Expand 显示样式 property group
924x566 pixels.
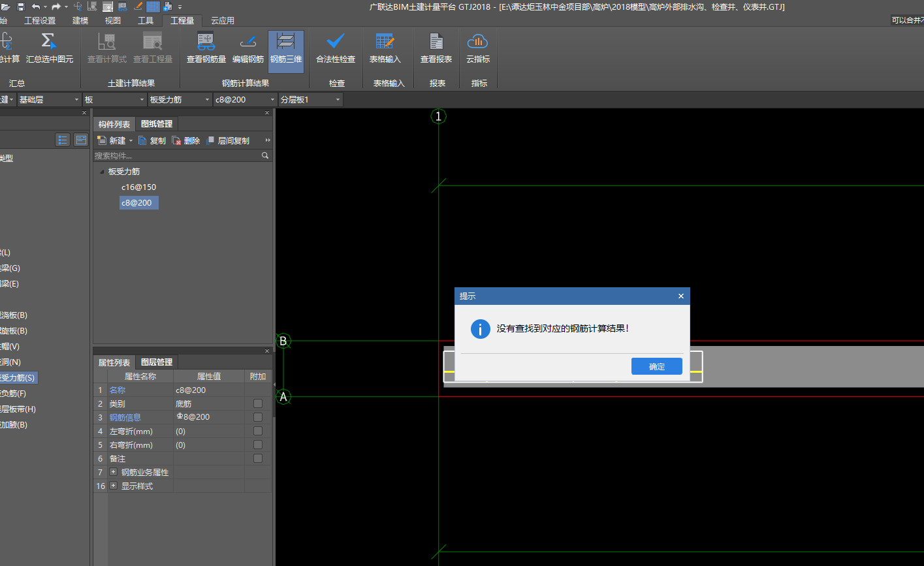114,486
